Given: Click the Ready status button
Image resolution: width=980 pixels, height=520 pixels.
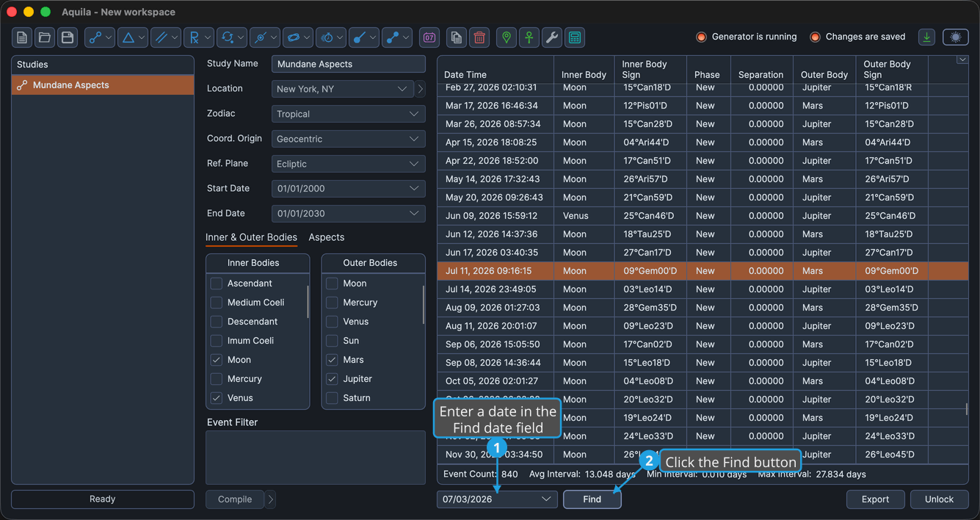Looking at the screenshot, I should 103,499.
